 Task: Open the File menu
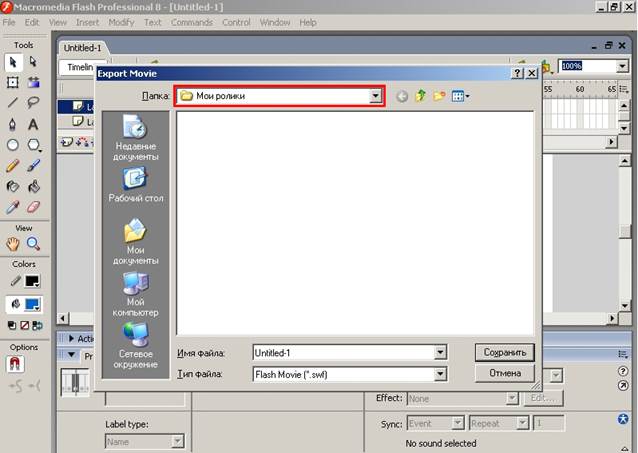pos(9,22)
